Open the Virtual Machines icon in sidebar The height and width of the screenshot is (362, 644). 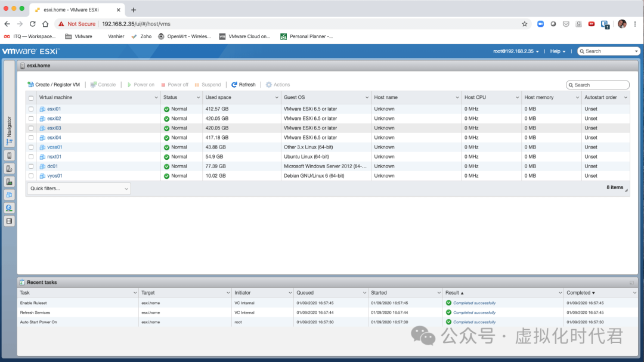click(9, 195)
